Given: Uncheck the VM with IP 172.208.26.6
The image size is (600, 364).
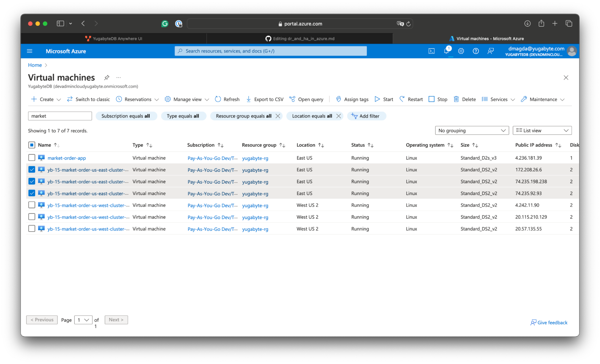Looking at the screenshot, I should click(32, 170).
